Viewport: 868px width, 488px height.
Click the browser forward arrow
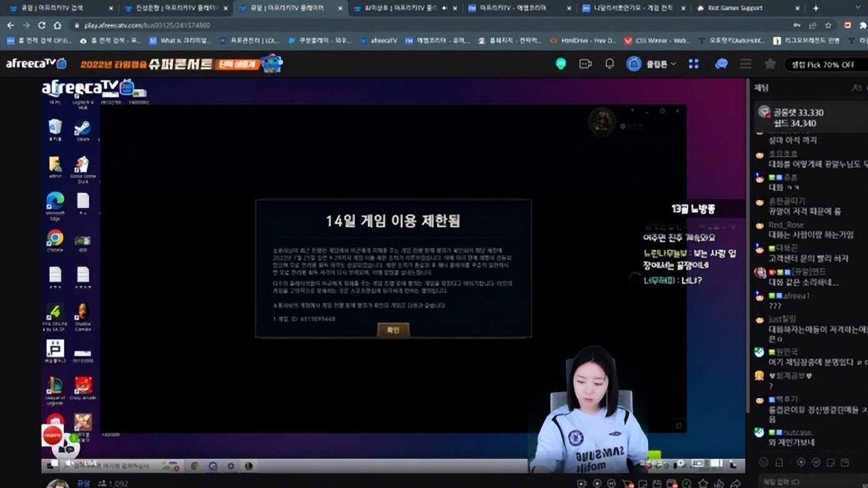(x=26, y=26)
